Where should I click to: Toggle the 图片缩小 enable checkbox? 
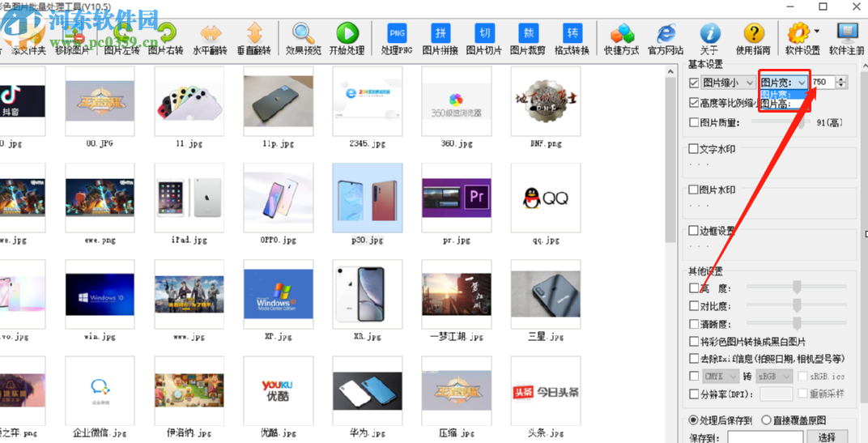pos(694,83)
